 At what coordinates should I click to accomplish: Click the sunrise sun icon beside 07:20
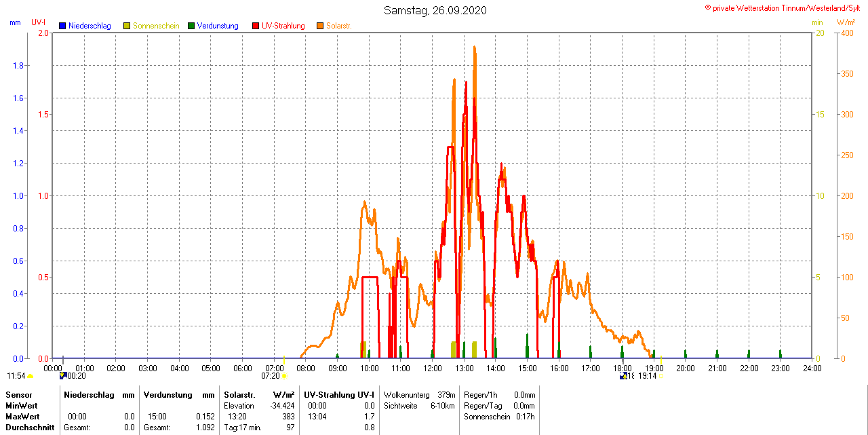[284, 375]
